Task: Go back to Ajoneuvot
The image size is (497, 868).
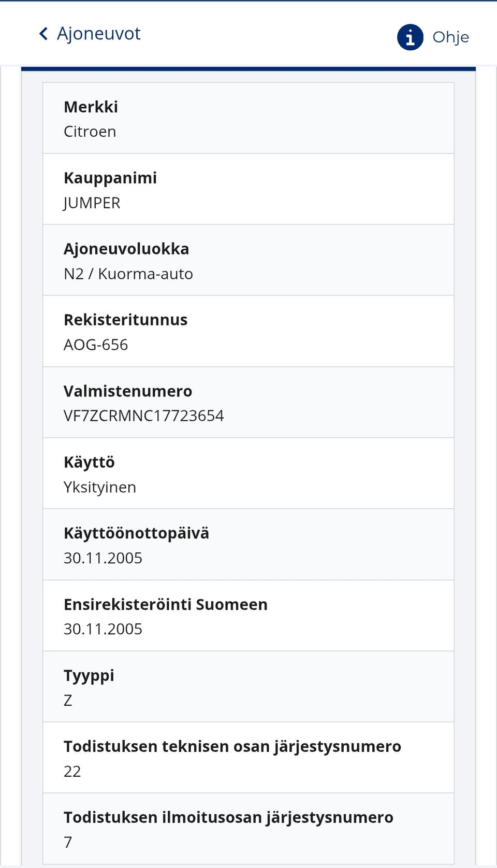Action: point(98,34)
